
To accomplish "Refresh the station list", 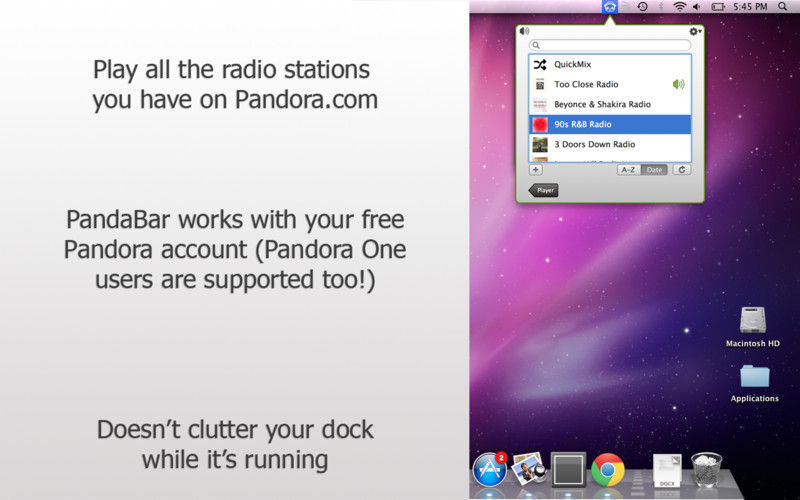I will pos(683,170).
